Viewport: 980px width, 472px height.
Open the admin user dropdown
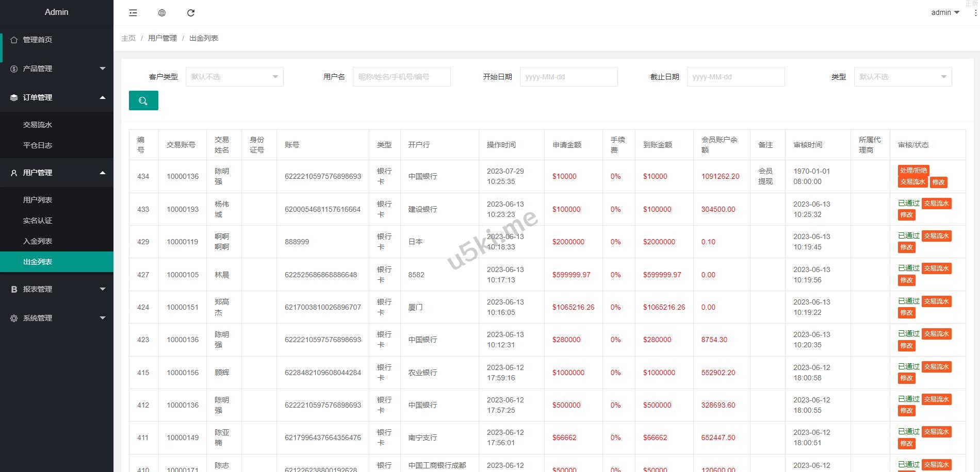click(944, 12)
